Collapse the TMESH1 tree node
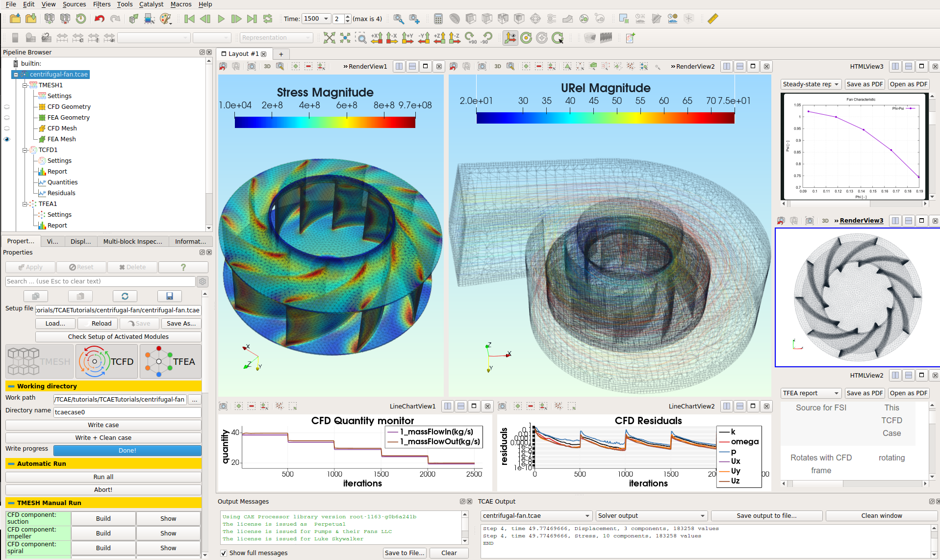Screen dimensions: 940x560 25,85
